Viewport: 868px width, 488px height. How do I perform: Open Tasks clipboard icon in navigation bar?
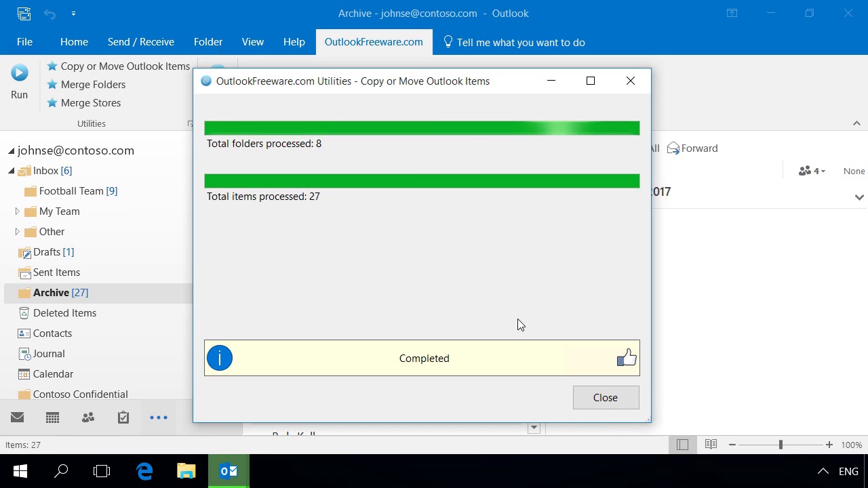click(123, 418)
